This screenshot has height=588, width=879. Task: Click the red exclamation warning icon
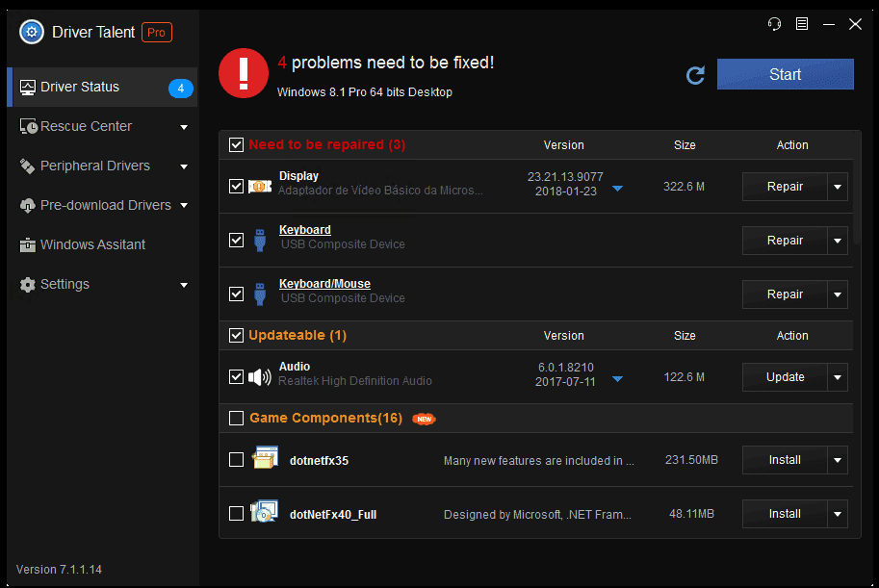(244, 73)
